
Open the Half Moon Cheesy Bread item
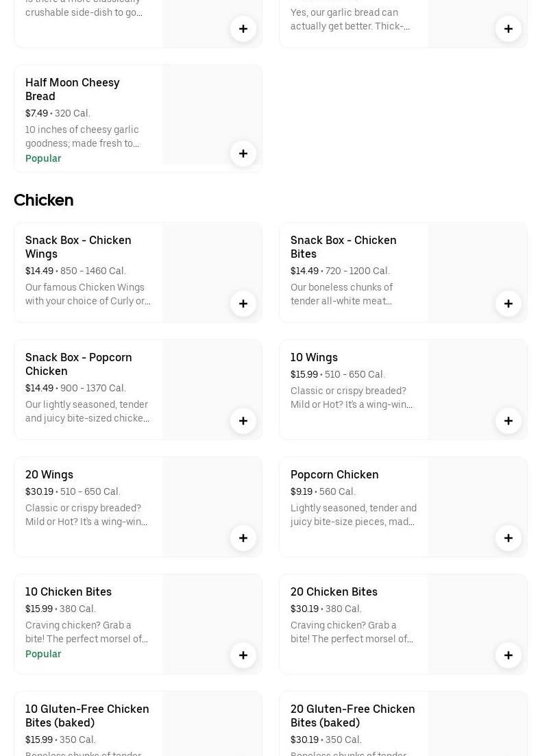pyautogui.click(x=72, y=89)
